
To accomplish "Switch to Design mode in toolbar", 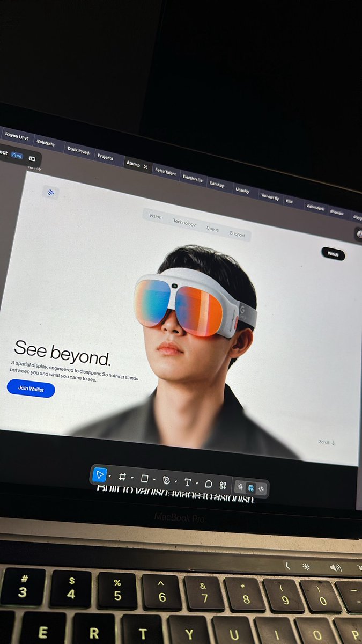I will click(x=251, y=488).
